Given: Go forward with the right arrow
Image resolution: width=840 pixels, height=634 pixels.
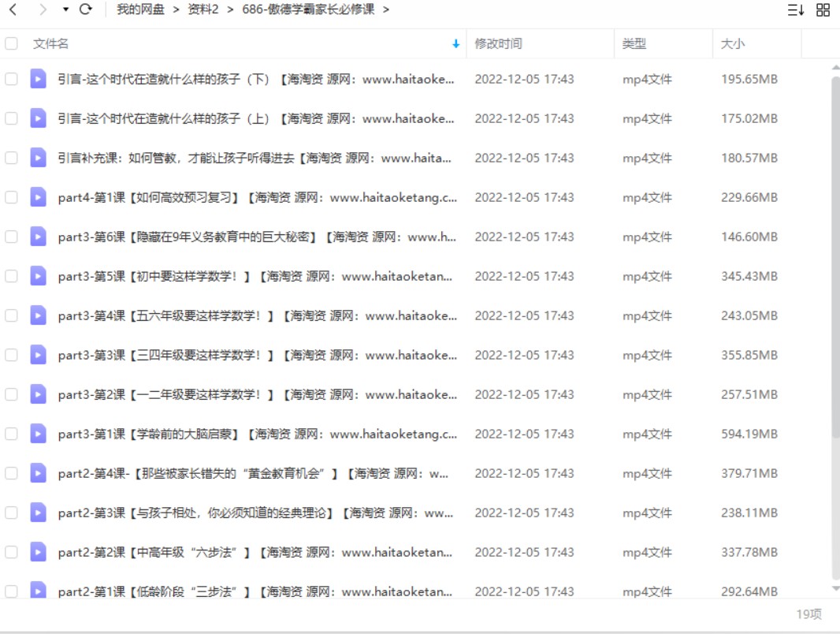Looking at the screenshot, I should (x=43, y=9).
